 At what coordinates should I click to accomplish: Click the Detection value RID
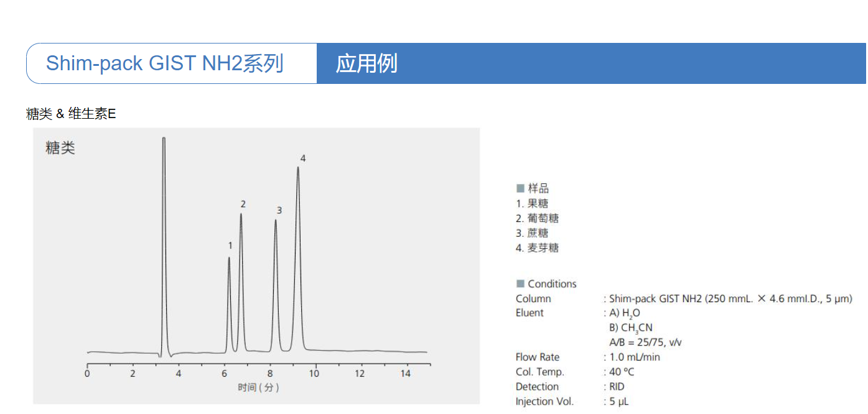point(617,387)
